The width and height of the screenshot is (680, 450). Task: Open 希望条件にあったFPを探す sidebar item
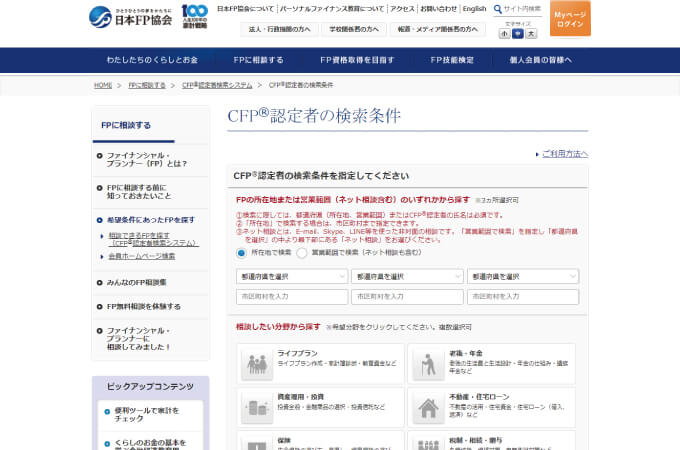click(x=151, y=220)
